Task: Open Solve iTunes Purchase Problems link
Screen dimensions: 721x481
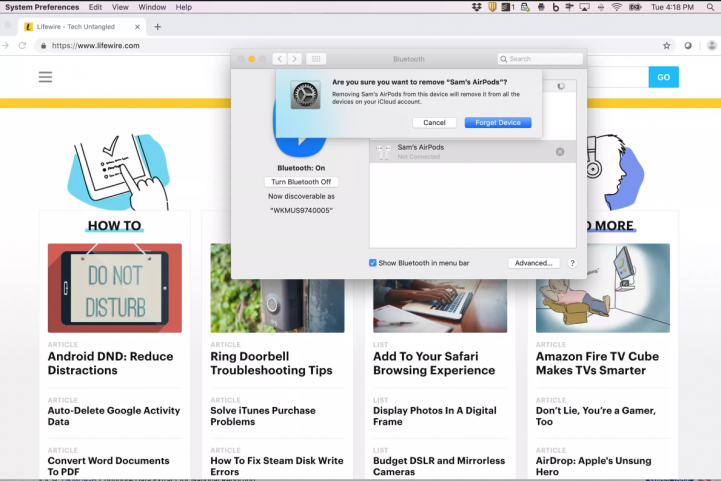Action: click(263, 416)
